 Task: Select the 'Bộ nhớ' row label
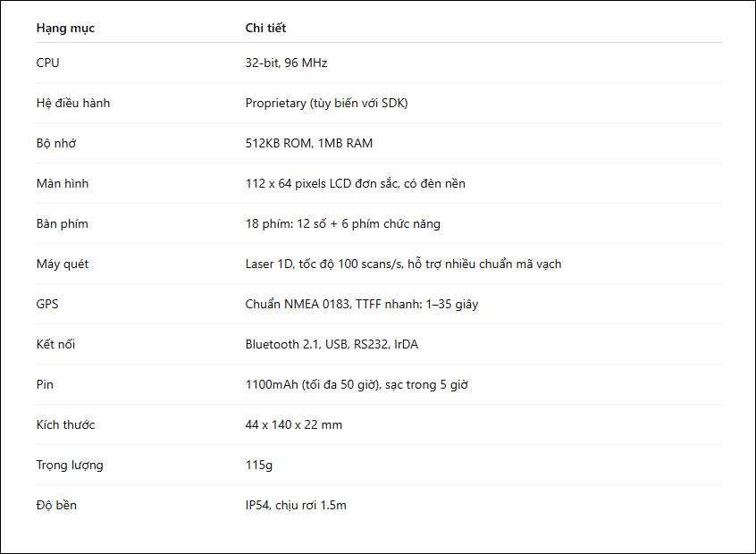point(56,143)
